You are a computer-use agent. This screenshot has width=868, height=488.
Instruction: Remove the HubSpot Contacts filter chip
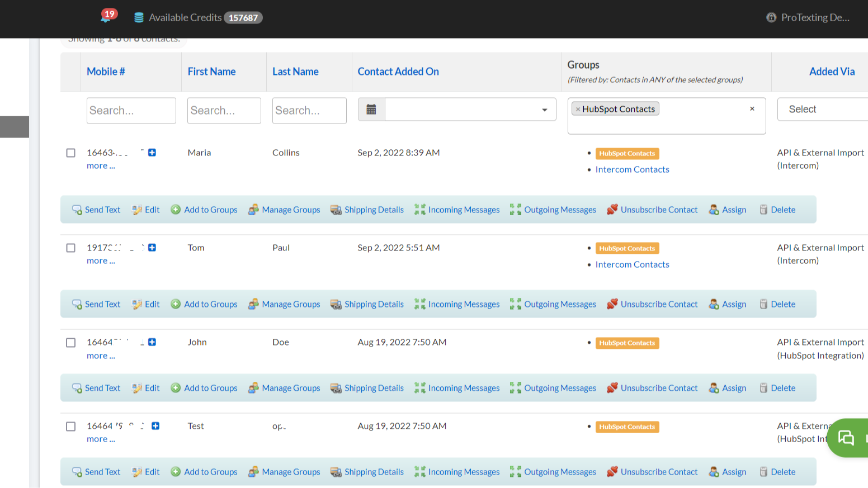click(x=579, y=108)
